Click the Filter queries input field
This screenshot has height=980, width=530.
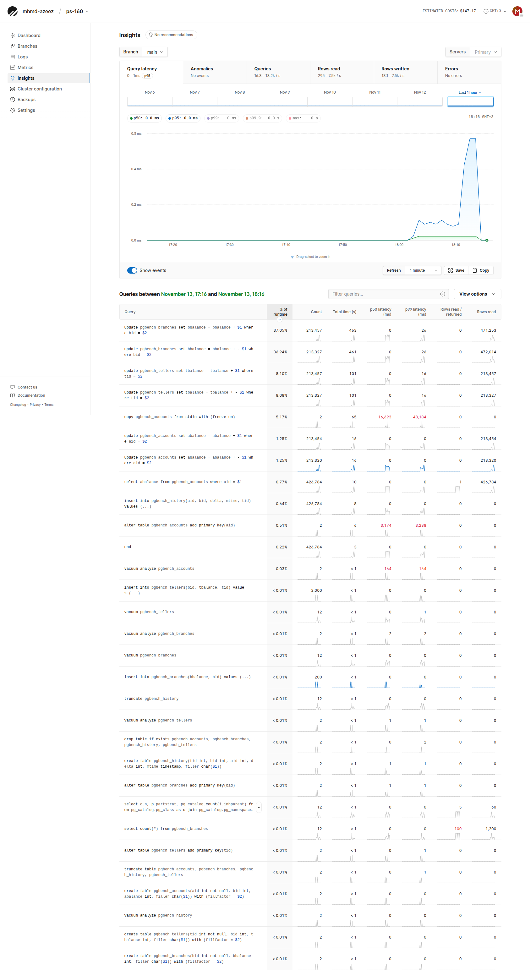click(384, 294)
